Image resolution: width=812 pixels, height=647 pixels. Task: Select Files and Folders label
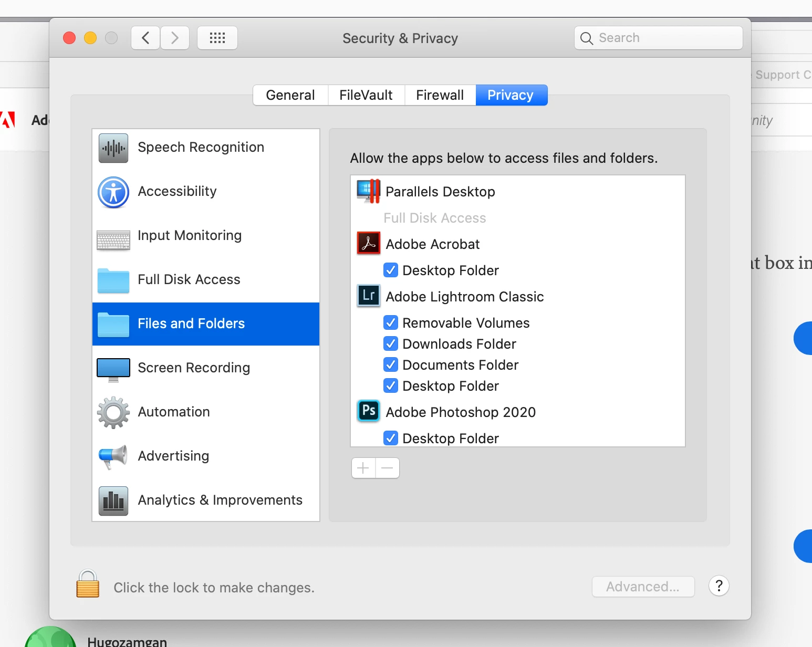point(191,323)
